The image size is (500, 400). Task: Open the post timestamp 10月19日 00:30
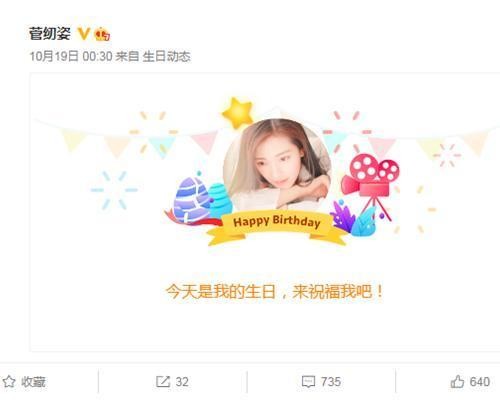point(71,56)
